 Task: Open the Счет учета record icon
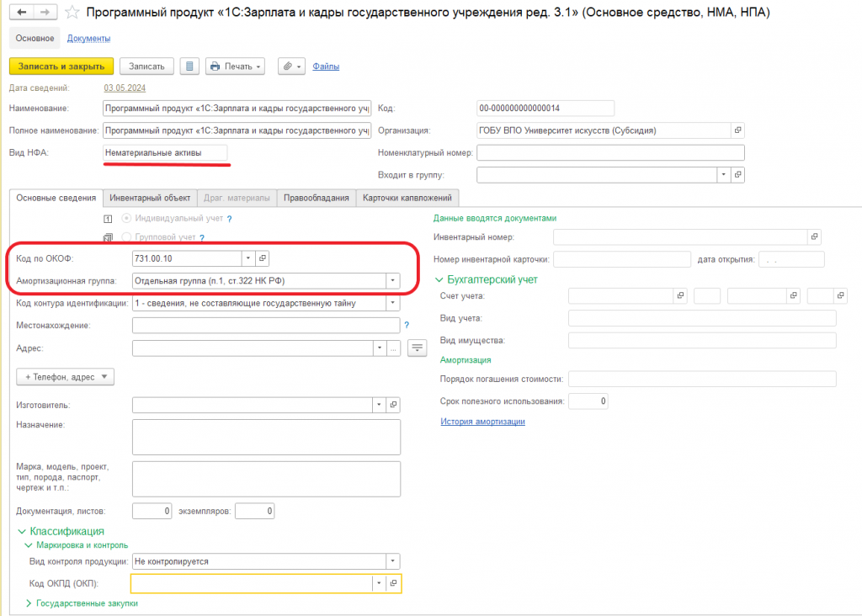pyautogui.click(x=680, y=295)
